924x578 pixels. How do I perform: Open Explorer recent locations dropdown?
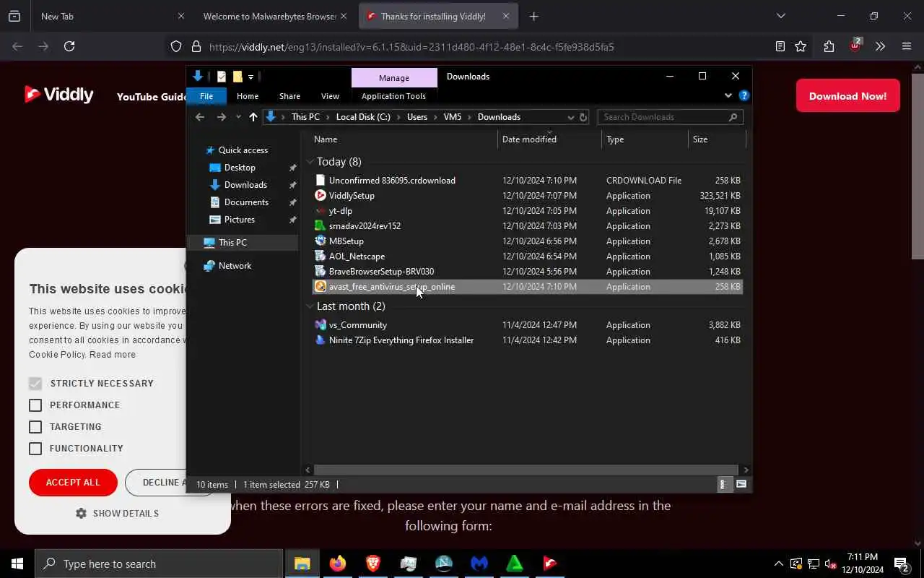click(x=238, y=117)
